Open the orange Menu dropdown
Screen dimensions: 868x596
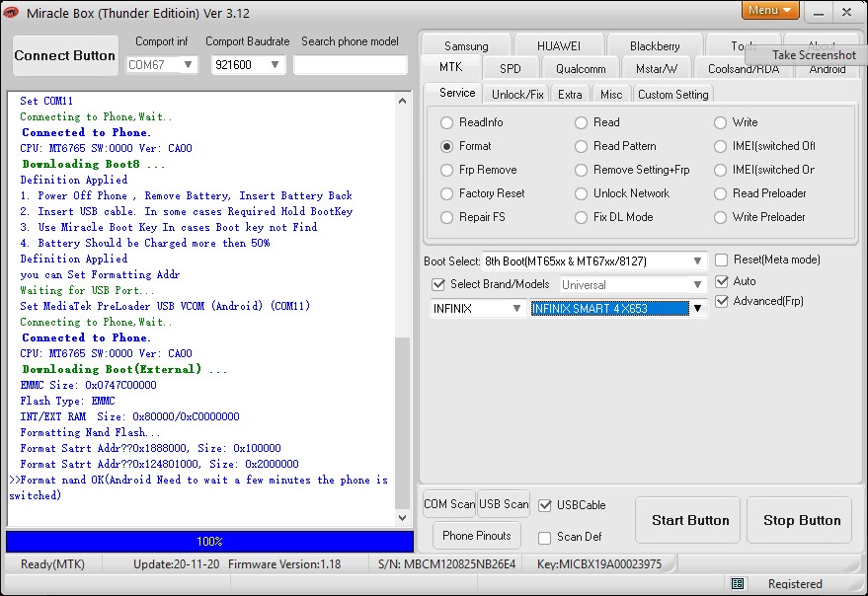tap(769, 10)
